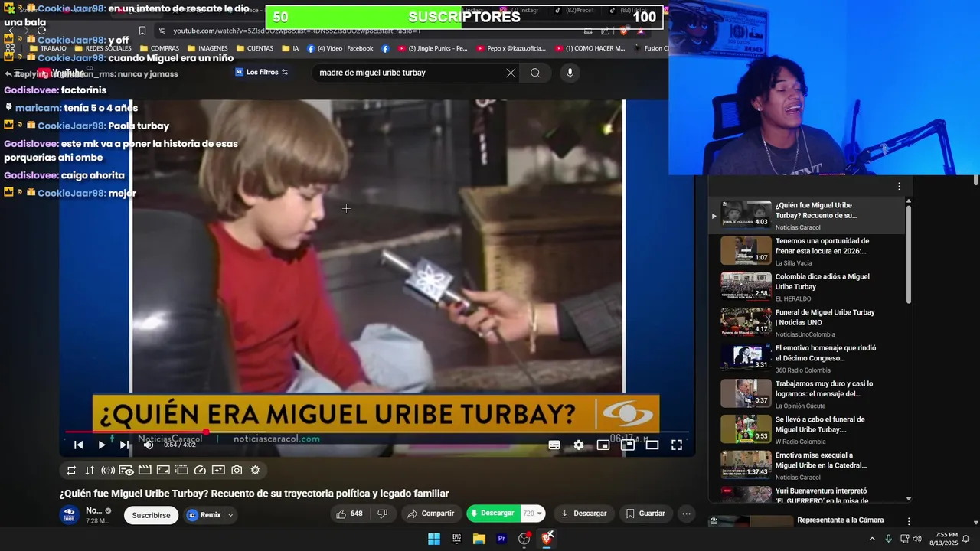Click the Remix button
Viewport: 980px width, 551px height.
coord(204,515)
